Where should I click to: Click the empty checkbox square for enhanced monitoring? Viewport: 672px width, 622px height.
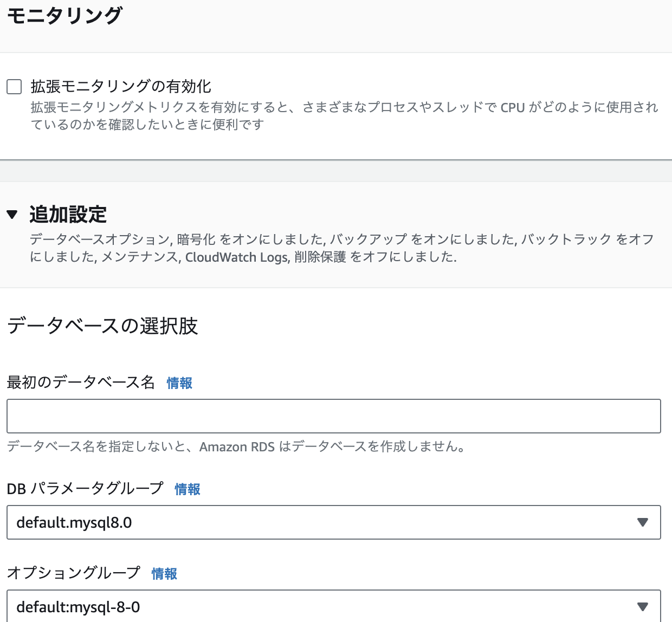(x=14, y=86)
